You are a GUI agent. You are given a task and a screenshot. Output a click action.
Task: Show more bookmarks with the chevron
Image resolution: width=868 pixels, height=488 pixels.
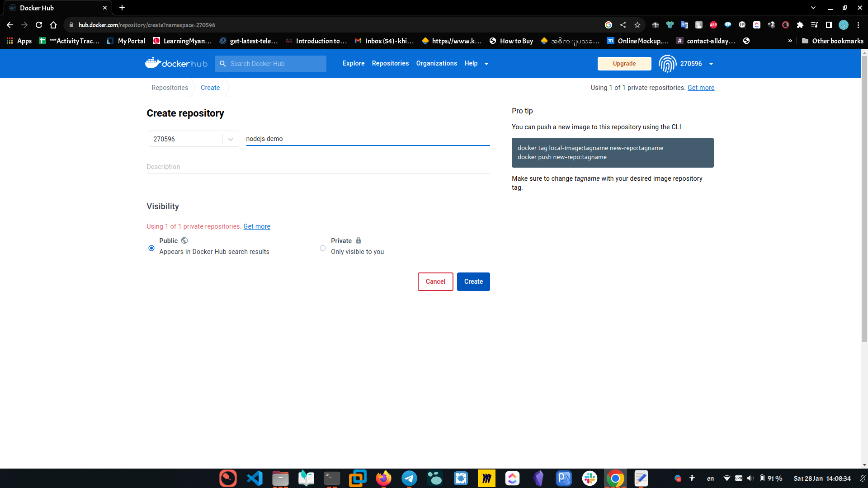(790, 41)
